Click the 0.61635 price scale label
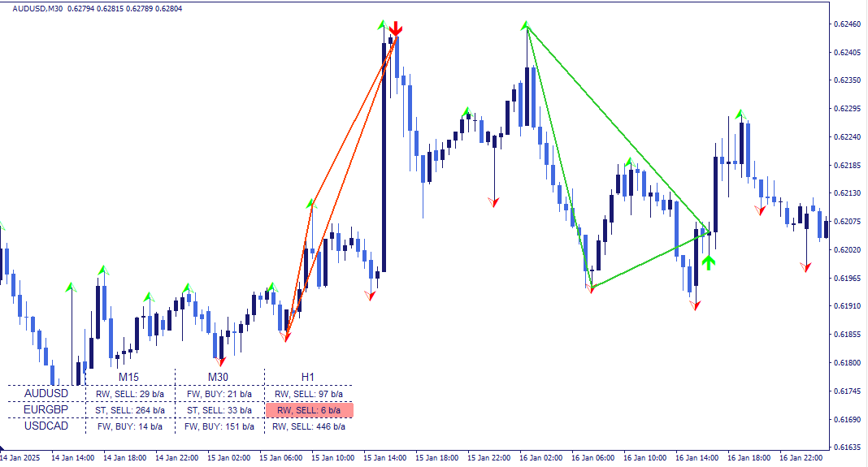This screenshot has height=467, width=868. tap(848, 447)
